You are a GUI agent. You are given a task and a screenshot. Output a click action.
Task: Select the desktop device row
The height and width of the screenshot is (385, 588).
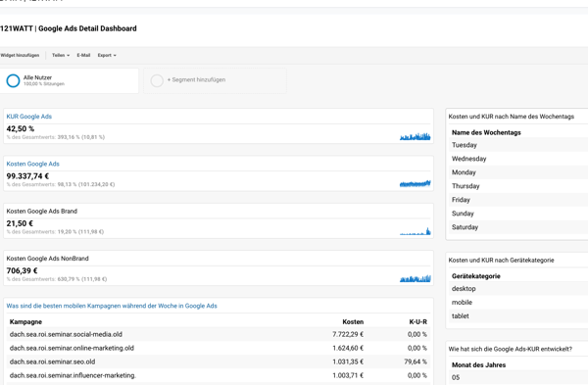(518, 289)
